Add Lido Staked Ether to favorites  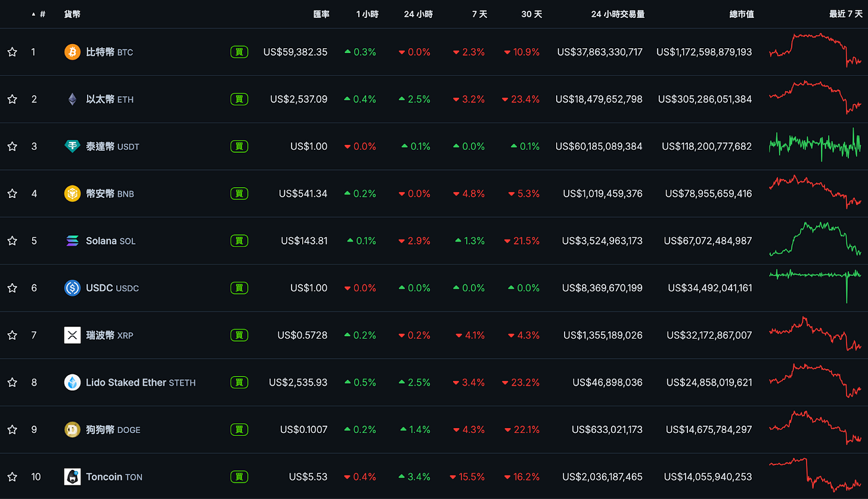point(12,382)
